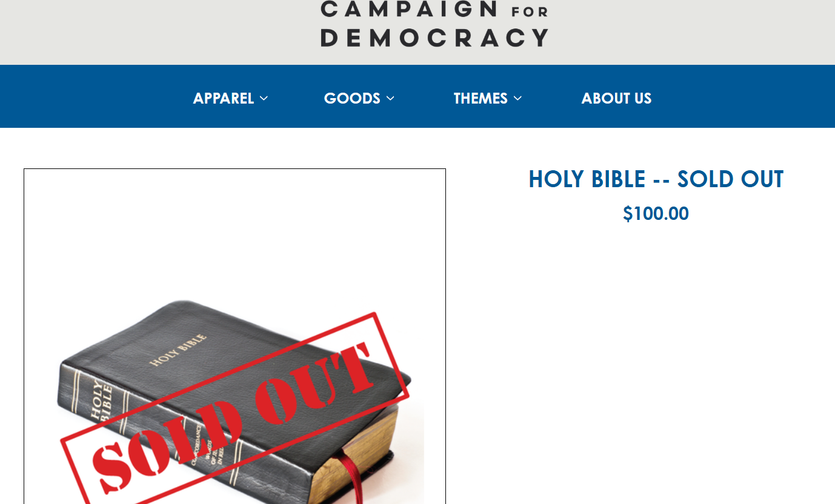The height and width of the screenshot is (504, 835).
Task: Click HOLY BIBLE lettering on the book spine
Action: [x=101, y=401]
